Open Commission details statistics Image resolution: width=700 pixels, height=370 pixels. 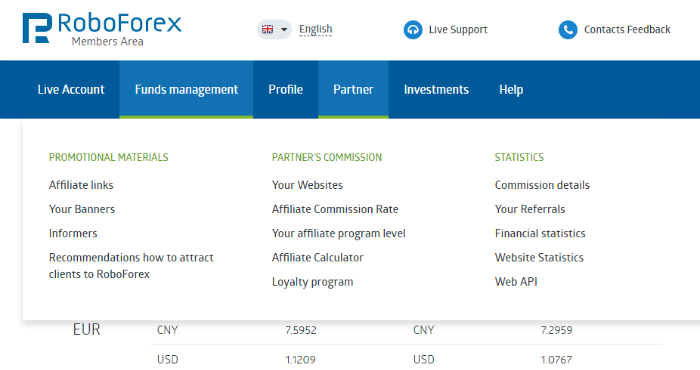[x=542, y=185]
